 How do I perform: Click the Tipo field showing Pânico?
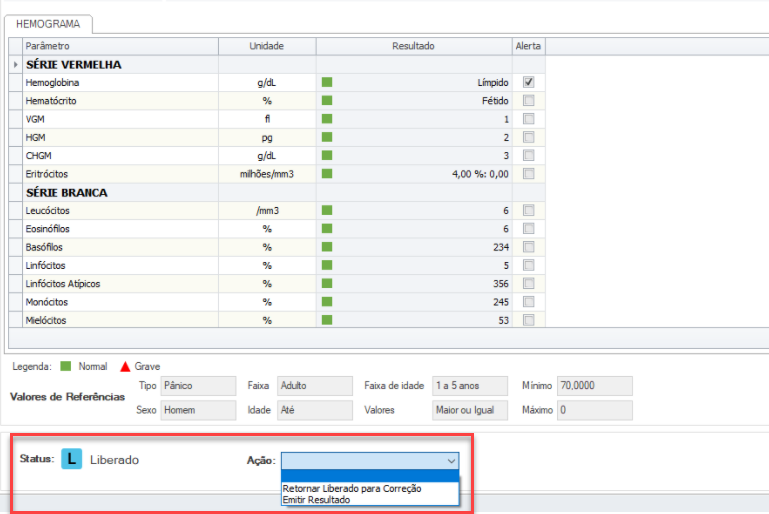point(198,386)
